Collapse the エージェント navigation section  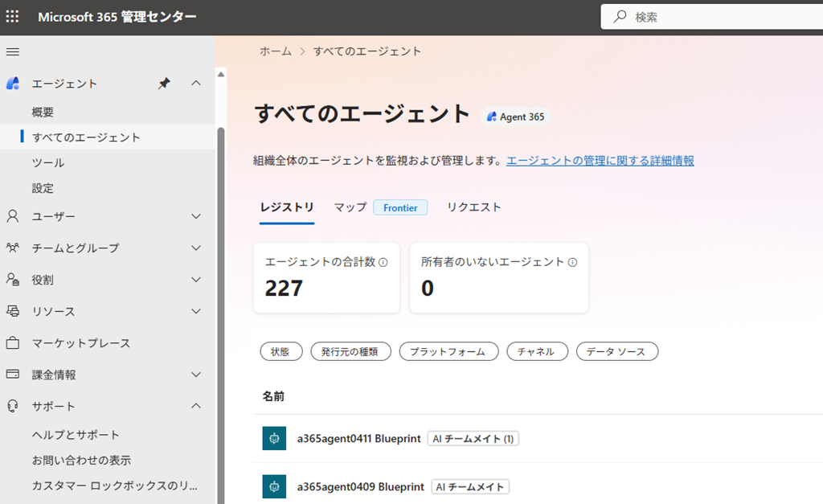coord(196,84)
